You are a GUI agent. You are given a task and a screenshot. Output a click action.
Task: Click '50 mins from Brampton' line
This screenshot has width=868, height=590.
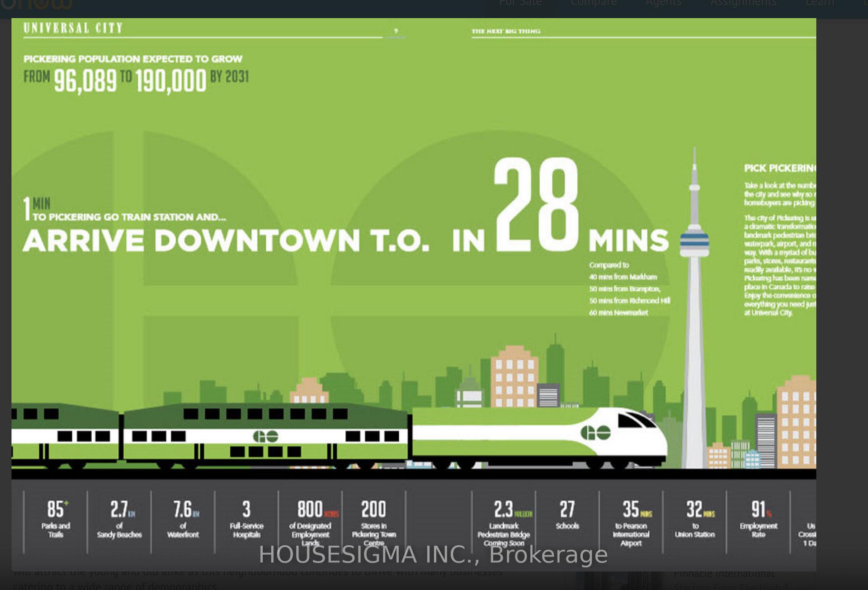coord(625,288)
